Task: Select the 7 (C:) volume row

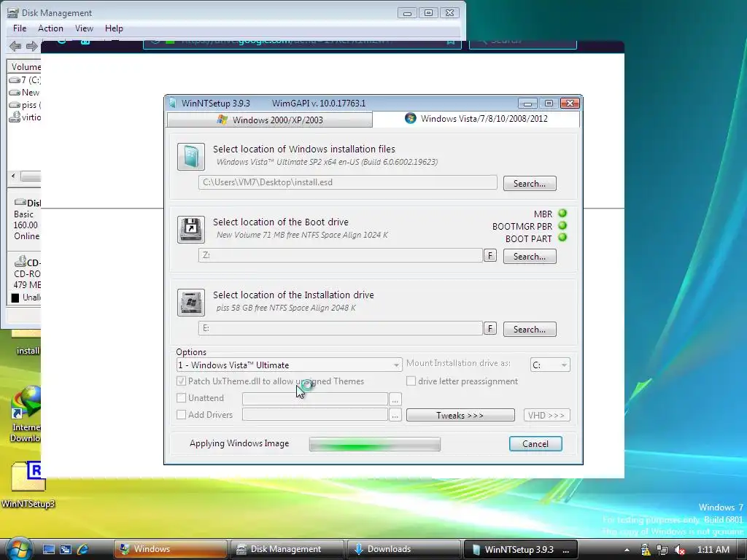Action: tap(25, 79)
